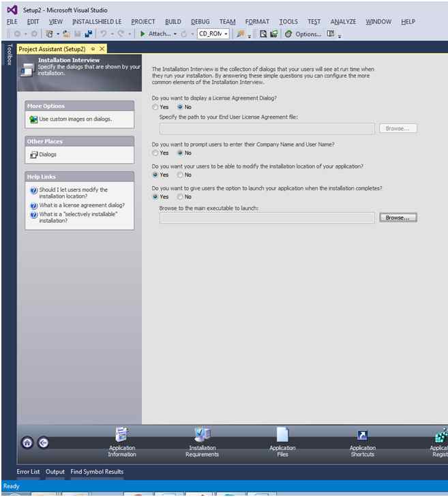Pin the Project Assistant tab
Viewport: 448px width, 497px height.
(93, 49)
